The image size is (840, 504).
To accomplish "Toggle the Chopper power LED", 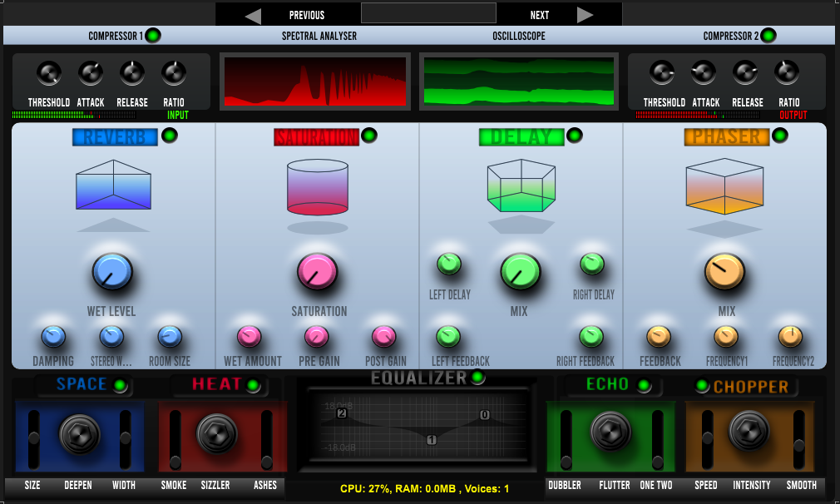I will 702,386.
